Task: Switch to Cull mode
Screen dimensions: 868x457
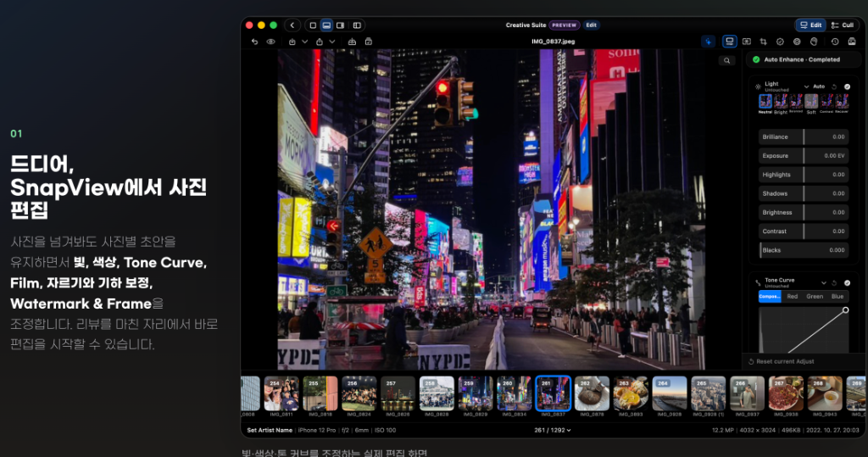Action: coord(843,25)
